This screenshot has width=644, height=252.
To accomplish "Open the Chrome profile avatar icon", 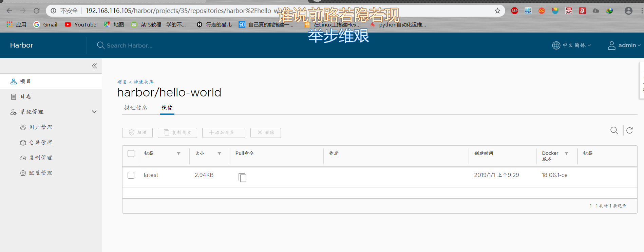I will pos(628,11).
